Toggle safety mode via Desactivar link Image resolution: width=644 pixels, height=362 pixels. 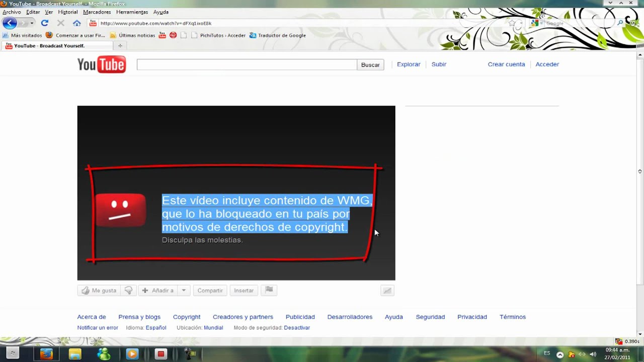point(297,328)
